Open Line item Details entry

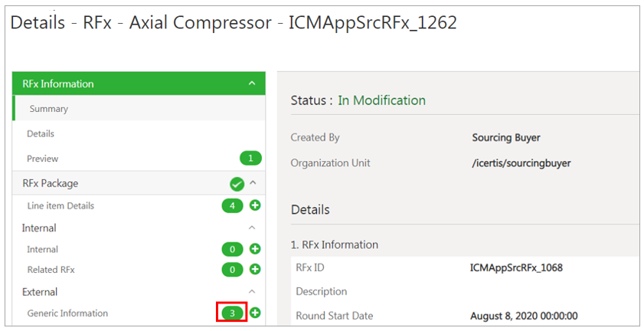(x=60, y=205)
